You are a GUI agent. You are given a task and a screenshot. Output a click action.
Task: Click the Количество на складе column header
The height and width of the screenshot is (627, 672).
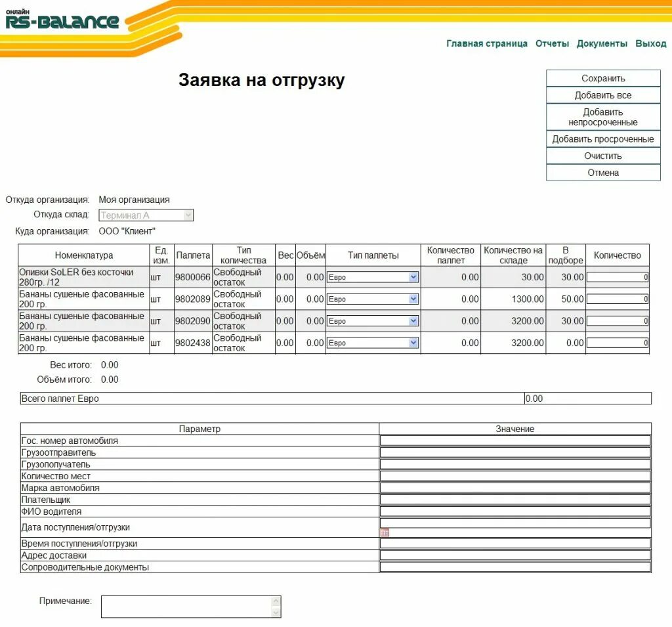[513, 255]
